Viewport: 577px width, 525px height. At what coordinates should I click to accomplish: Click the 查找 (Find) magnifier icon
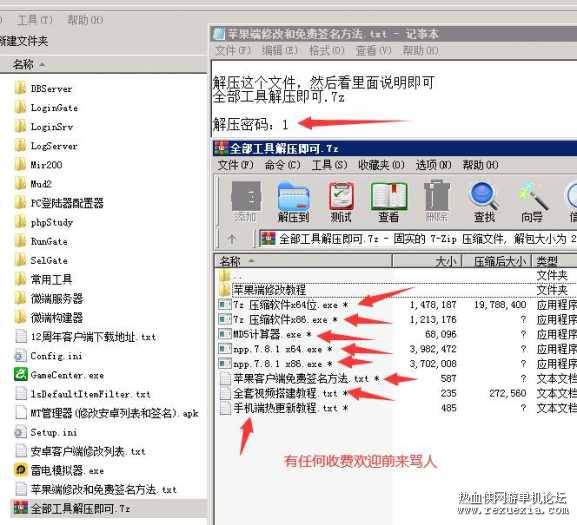click(x=484, y=202)
